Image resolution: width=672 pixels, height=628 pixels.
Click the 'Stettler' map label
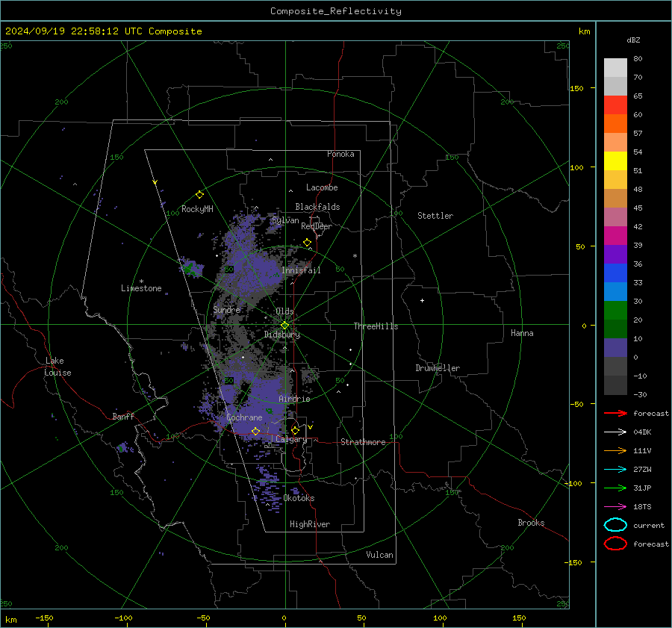tap(435, 216)
